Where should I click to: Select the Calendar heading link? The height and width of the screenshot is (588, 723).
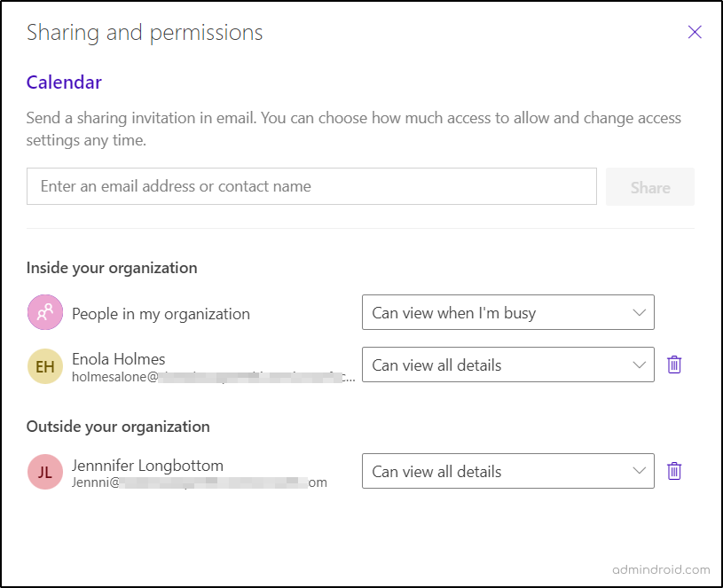(x=63, y=82)
